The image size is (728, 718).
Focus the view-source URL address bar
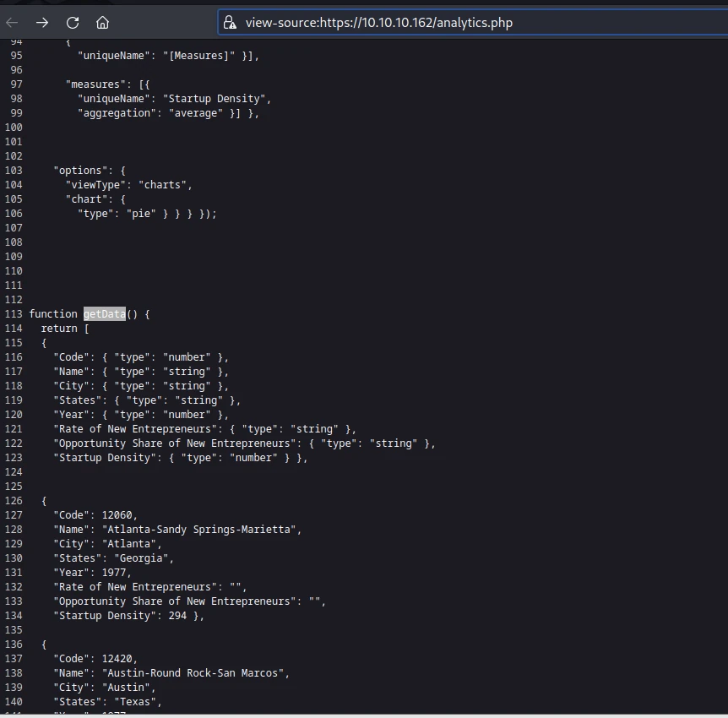(473, 22)
